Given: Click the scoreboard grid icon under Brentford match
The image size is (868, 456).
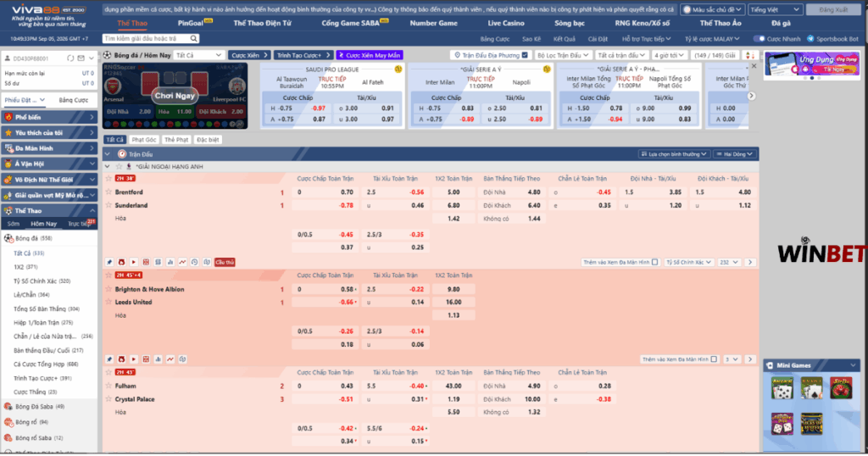Looking at the screenshot, I should click(x=146, y=262).
